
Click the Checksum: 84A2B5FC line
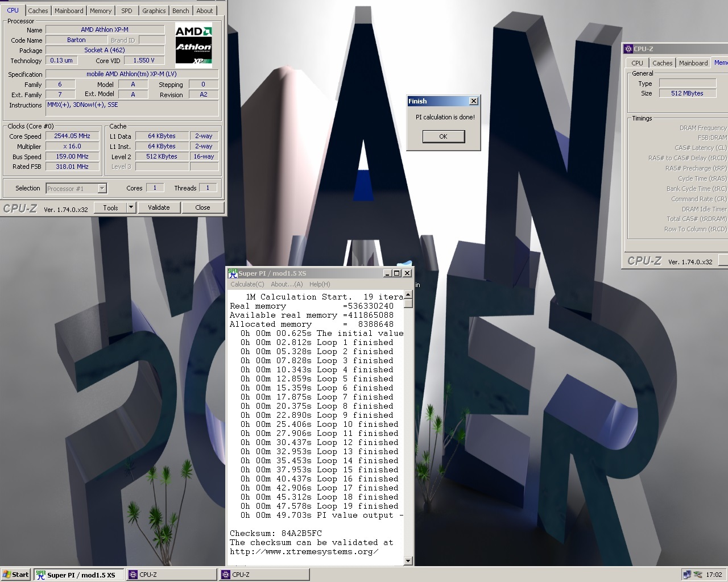pos(276,533)
